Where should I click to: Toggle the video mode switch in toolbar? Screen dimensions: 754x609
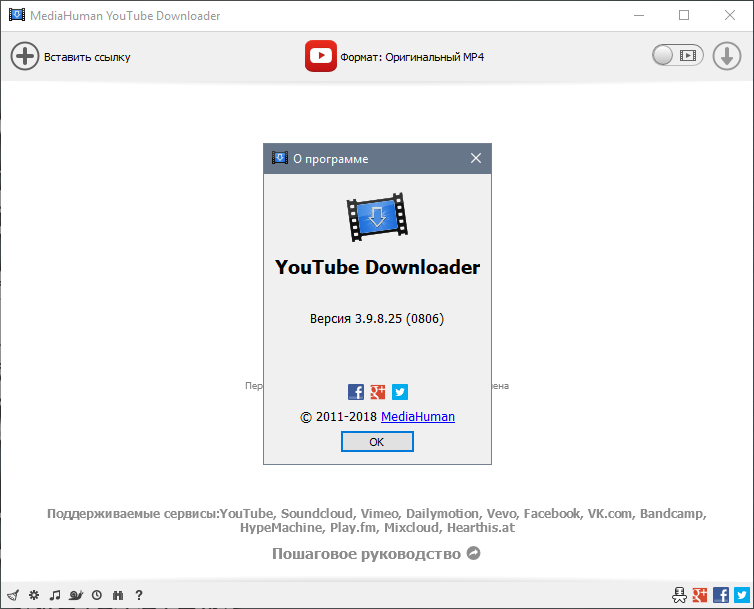(x=678, y=55)
